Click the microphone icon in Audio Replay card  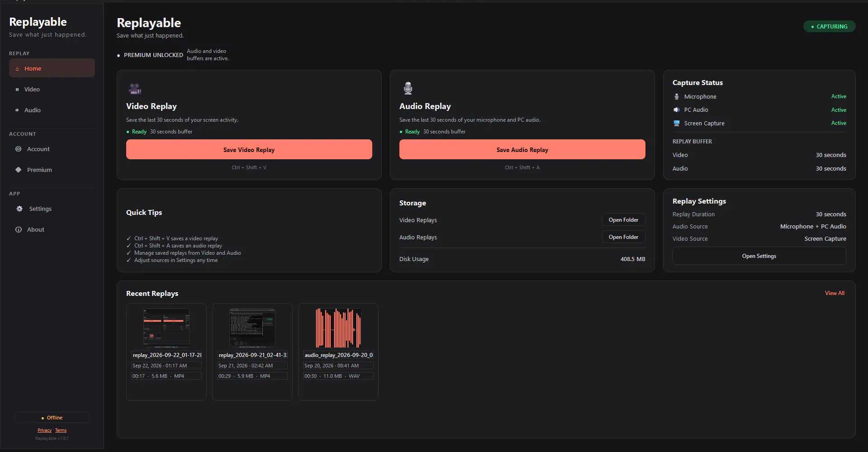pyautogui.click(x=408, y=88)
